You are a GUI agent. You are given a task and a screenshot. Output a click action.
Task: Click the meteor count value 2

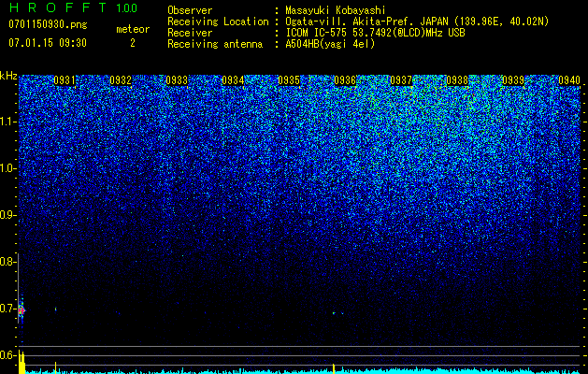coord(133,43)
